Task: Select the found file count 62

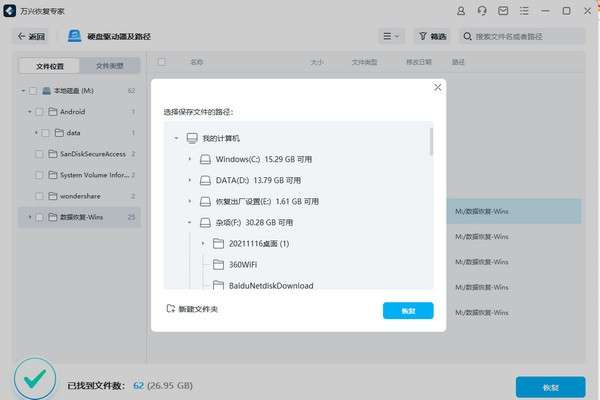Action: [139, 385]
